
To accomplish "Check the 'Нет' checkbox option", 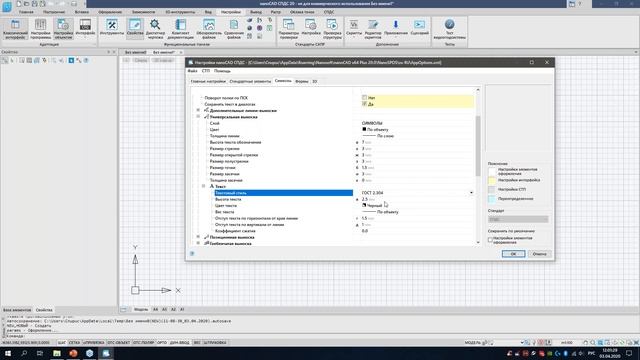I will [x=364, y=98].
